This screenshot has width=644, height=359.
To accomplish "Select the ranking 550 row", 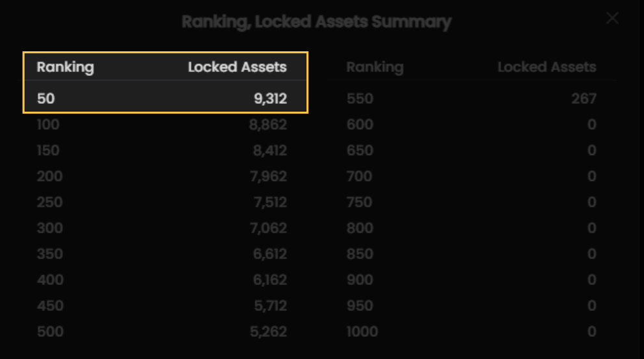I will tap(471, 99).
